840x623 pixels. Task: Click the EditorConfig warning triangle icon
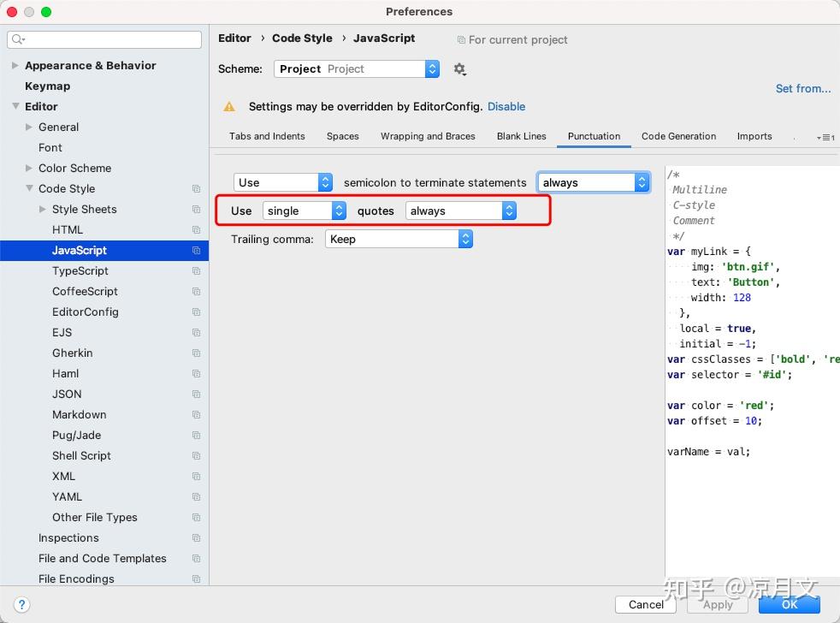pyautogui.click(x=229, y=107)
